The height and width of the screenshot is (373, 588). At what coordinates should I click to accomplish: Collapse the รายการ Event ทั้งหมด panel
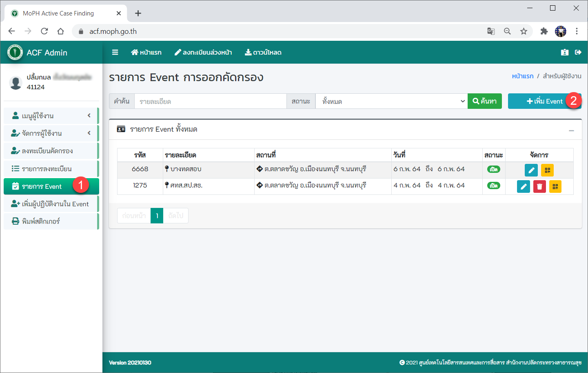571,130
